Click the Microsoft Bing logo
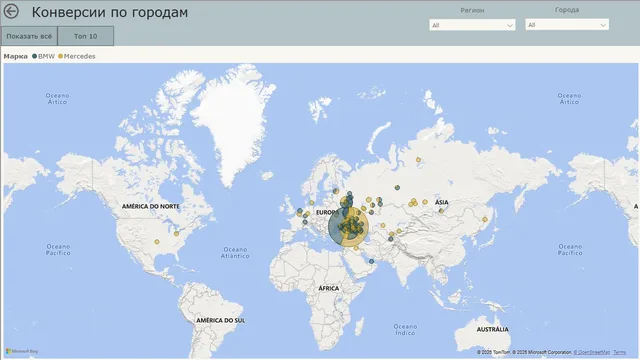The width and height of the screenshot is (640, 360). [22, 351]
